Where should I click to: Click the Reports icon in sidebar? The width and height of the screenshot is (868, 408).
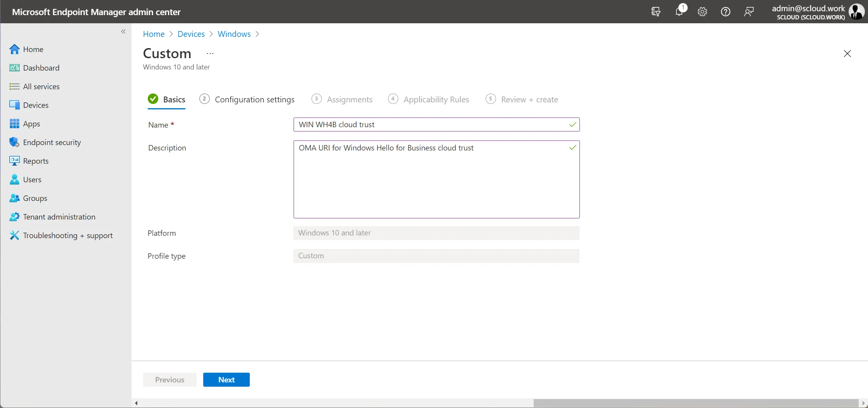pos(14,161)
